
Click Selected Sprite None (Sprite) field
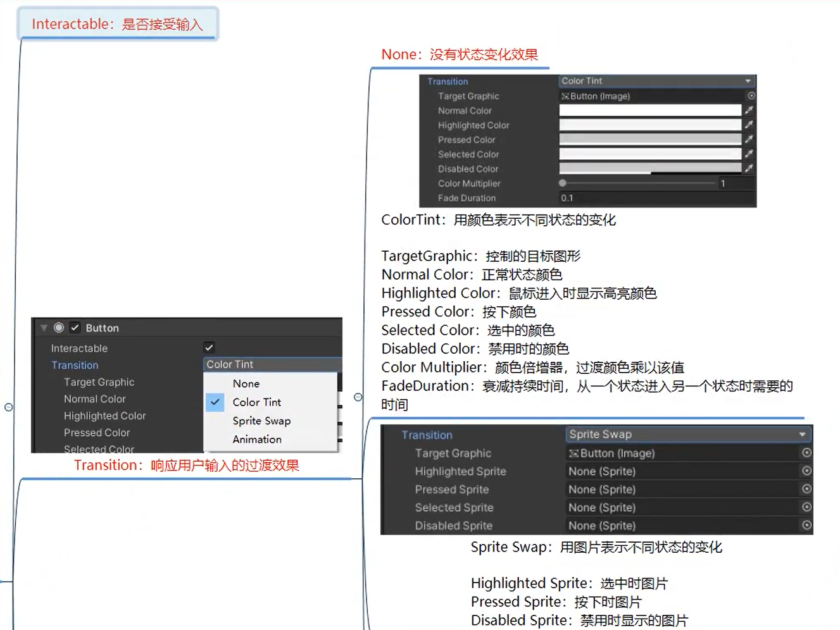683,507
